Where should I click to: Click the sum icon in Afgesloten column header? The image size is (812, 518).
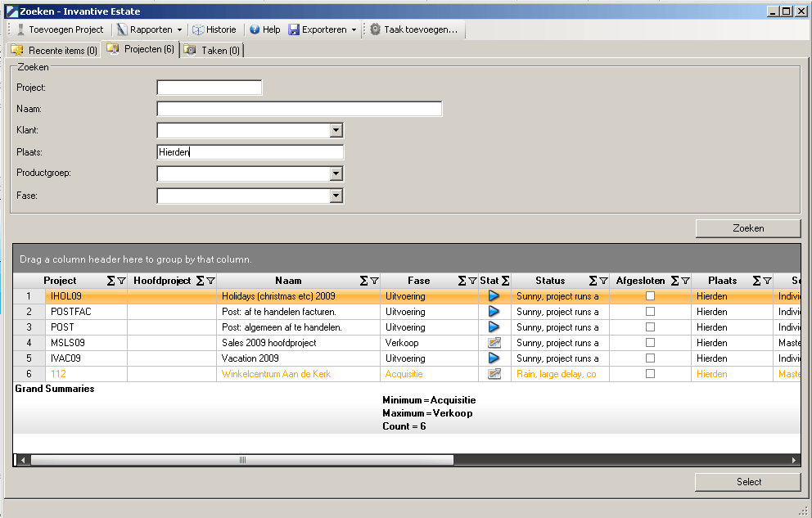tap(674, 281)
